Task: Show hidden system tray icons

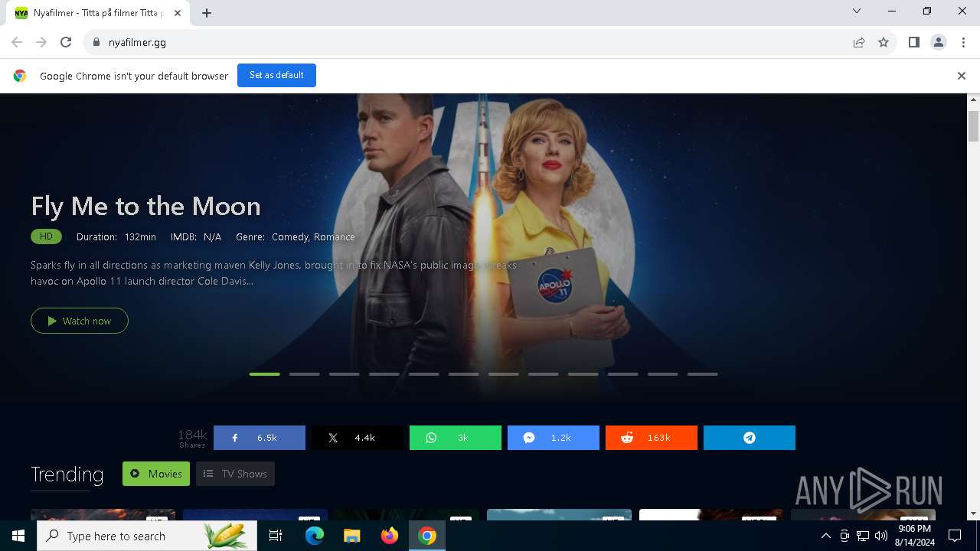Action: (x=825, y=536)
